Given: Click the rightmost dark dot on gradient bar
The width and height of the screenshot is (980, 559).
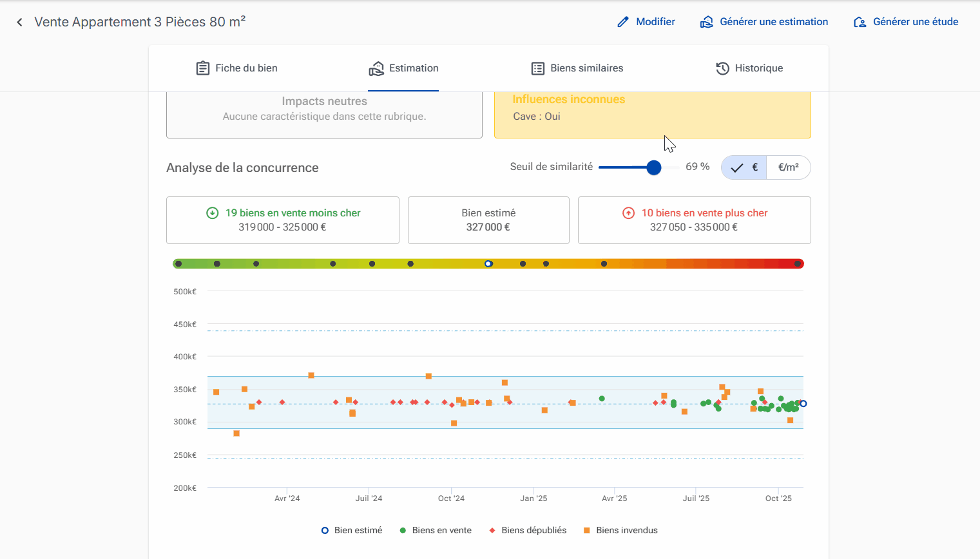Looking at the screenshot, I should [x=798, y=263].
